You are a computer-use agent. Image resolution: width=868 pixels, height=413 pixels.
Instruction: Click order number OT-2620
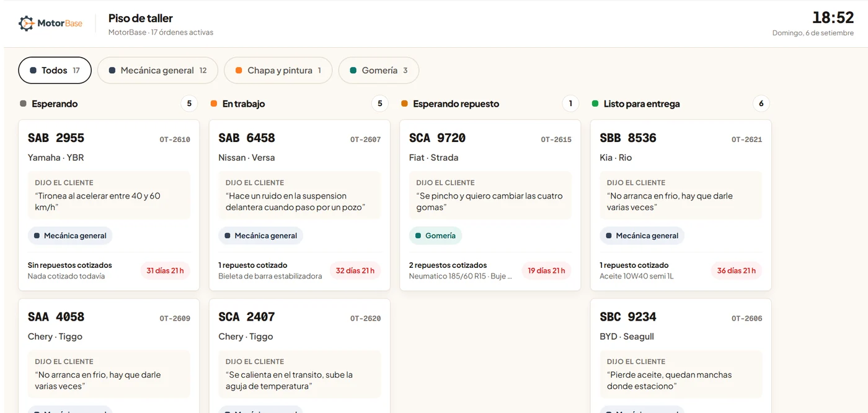(365, 318)
